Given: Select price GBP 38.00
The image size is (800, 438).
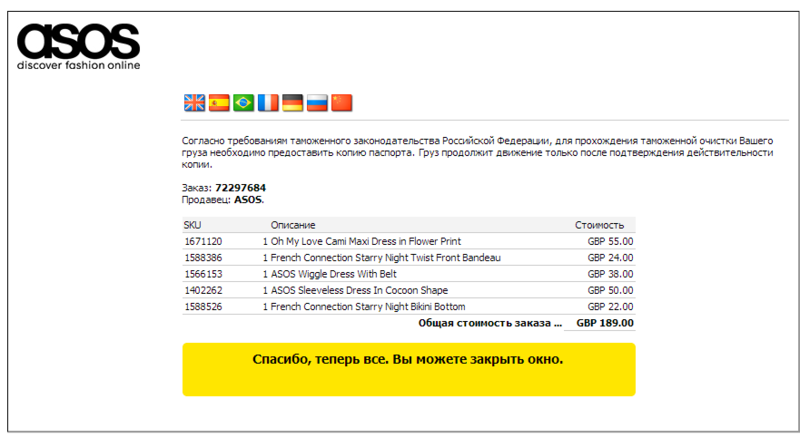Looking at the screenshot, I should (610, 274).
